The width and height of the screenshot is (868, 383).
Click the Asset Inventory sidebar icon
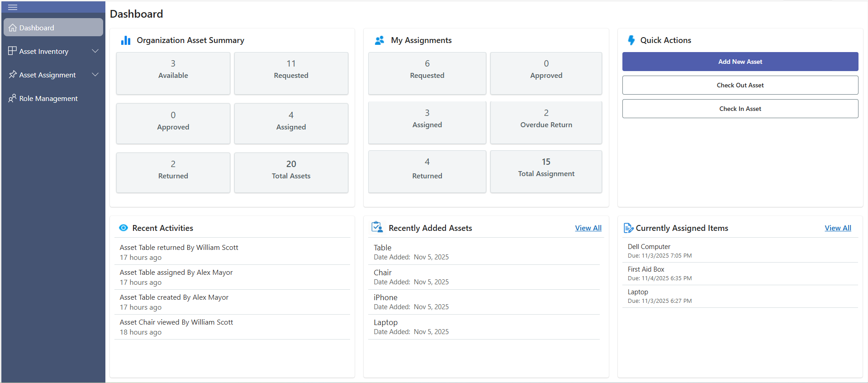click(12, 51)
